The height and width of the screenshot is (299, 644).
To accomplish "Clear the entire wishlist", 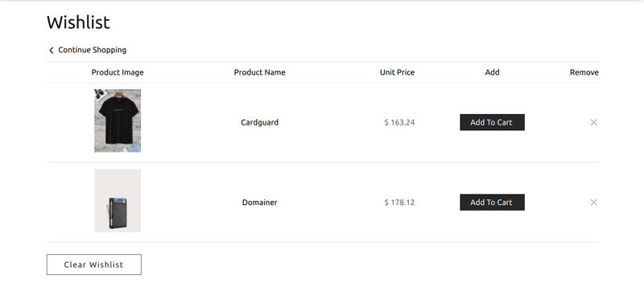I will [x=93, y=264].
